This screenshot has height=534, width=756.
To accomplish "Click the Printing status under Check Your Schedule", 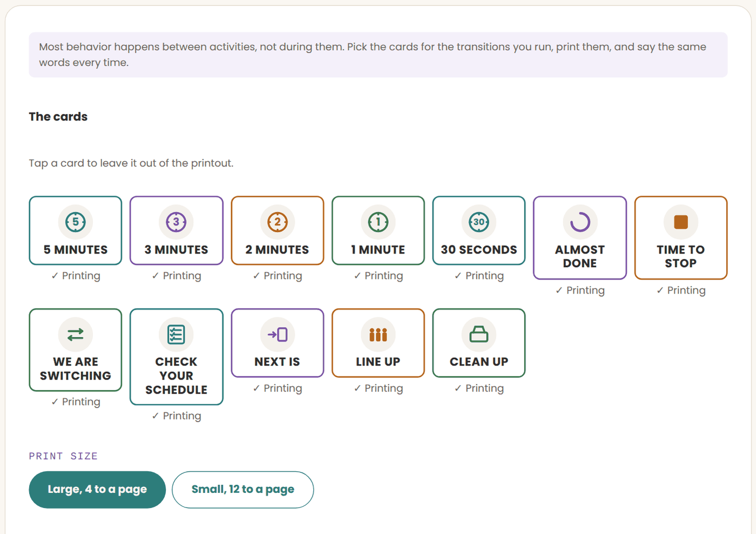I will 176,416.
